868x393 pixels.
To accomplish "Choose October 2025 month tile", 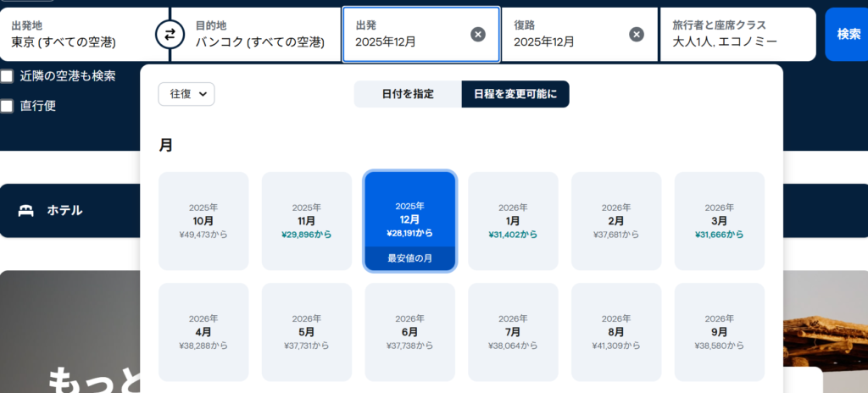I will point(203,221).
